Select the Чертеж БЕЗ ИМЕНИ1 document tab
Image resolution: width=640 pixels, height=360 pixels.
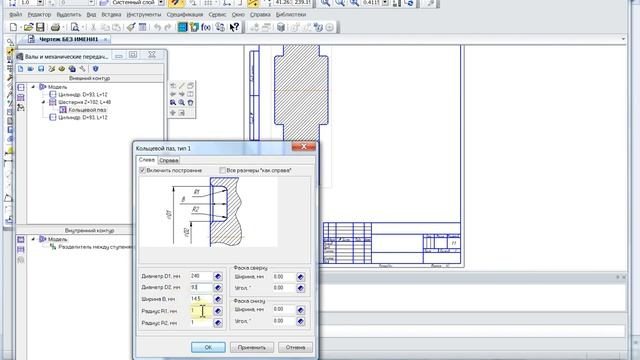coord(68,39)
